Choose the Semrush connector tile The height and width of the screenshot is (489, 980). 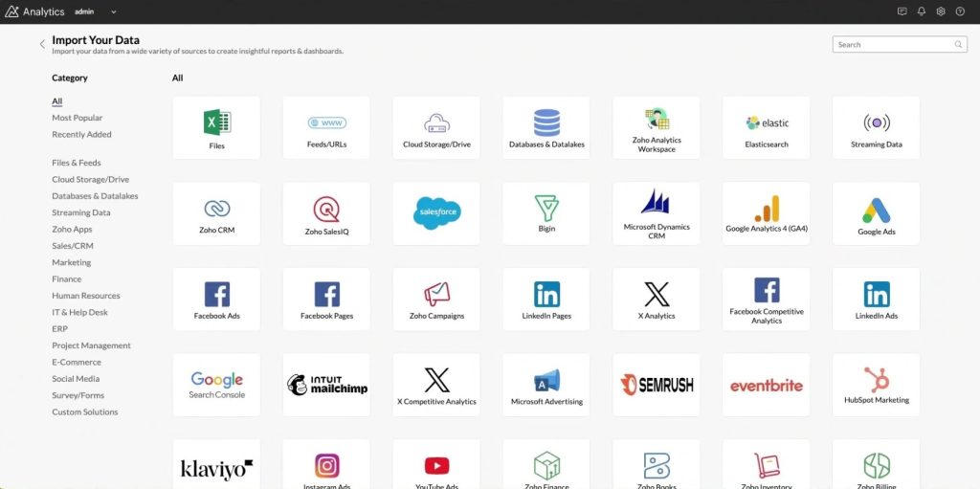coord(657,385)
